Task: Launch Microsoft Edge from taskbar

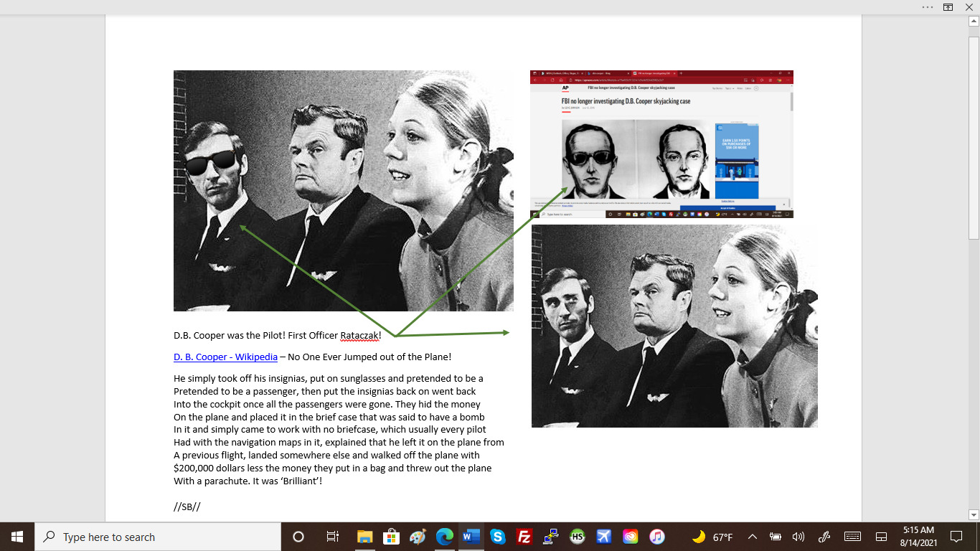Action: [445, 537]
